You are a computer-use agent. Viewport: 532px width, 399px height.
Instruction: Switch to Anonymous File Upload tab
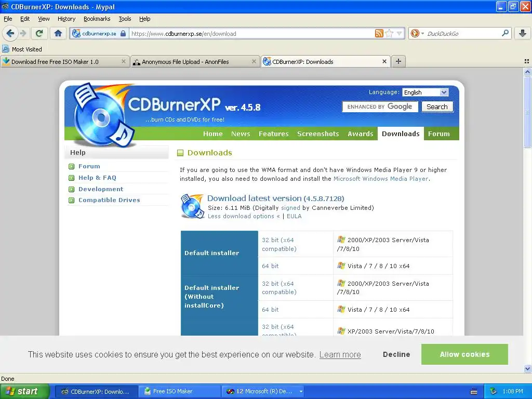[192, 61]
